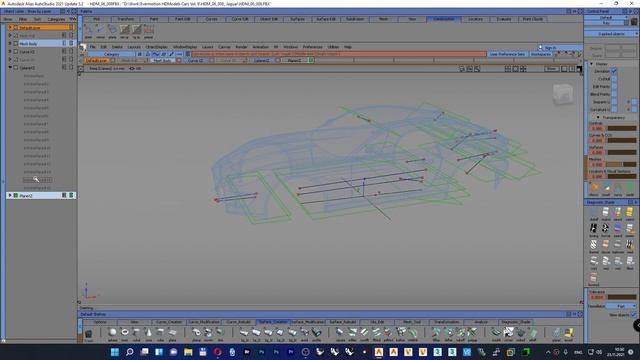Click the Trash icon on the shelf

tap(88, 334)
